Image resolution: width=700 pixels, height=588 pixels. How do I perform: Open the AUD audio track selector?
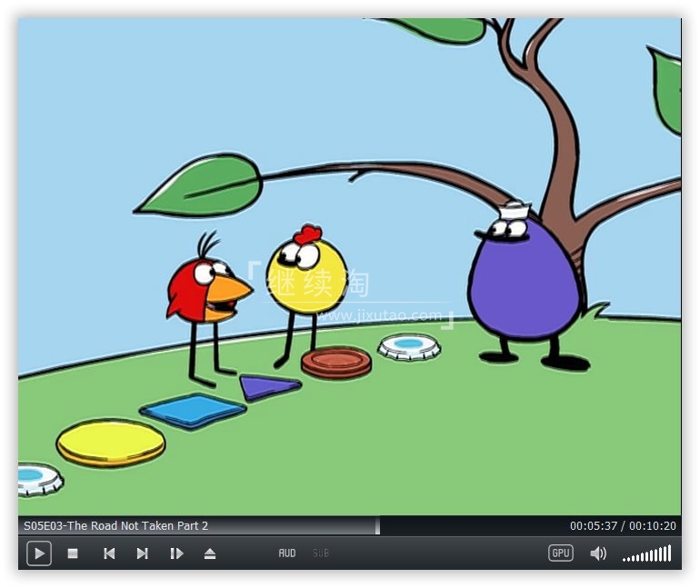click(x=287, y=553)
